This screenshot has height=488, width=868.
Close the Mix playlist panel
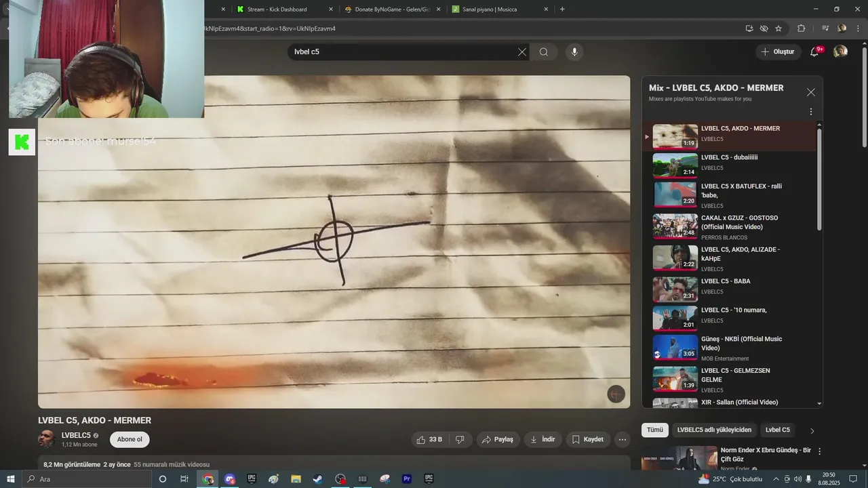[x=810, y=92]
